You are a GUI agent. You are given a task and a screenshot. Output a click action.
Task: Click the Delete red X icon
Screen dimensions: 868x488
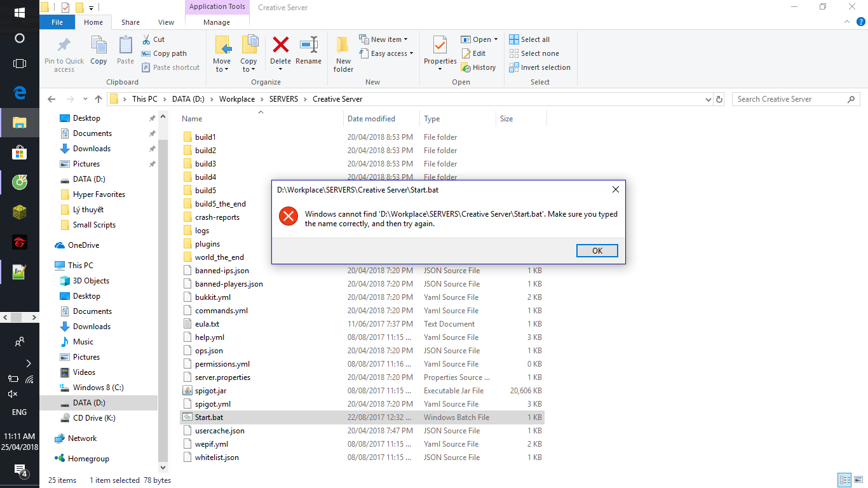click(x=281, y=44)
